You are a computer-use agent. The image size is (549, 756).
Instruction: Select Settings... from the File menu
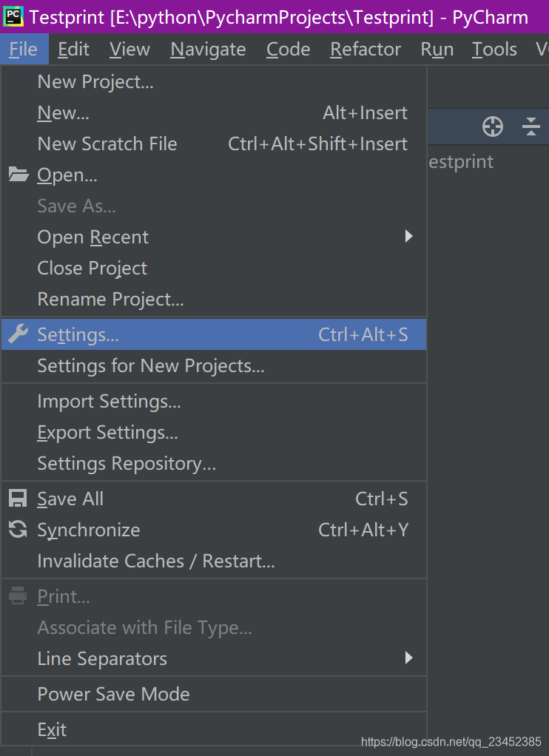(79, 334)
